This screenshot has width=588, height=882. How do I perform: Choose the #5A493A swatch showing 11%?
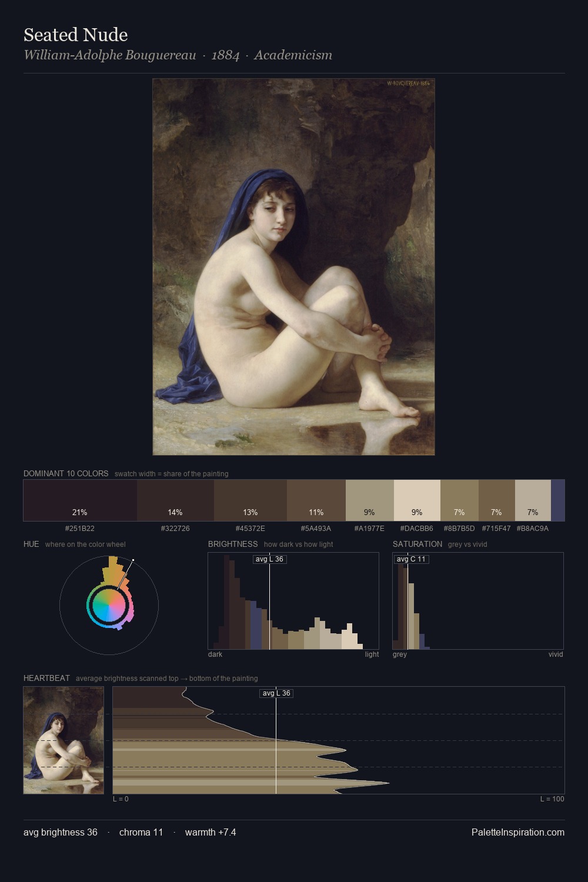click(x=316, y=500)
